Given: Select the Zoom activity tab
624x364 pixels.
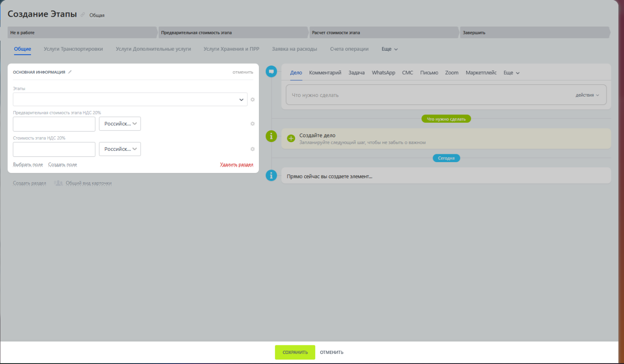Looking at the screenshot, I should pos(452,73).
